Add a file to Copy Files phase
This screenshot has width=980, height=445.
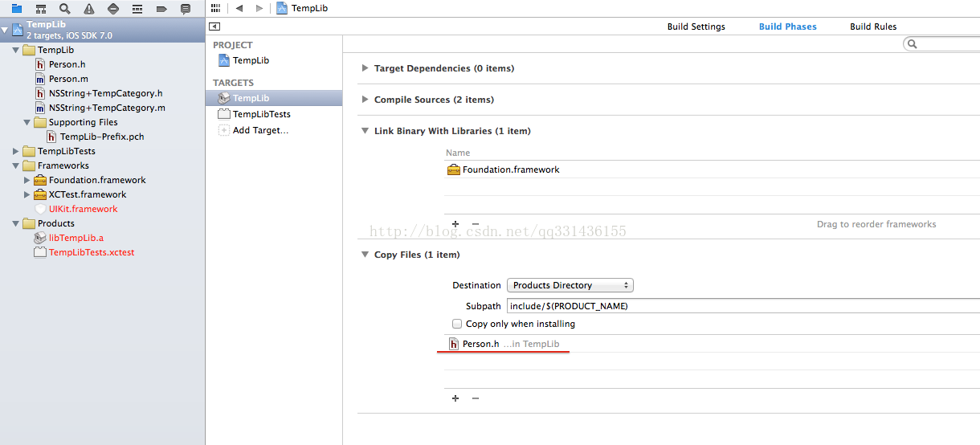pyautogui.click(x=455, y=398)
